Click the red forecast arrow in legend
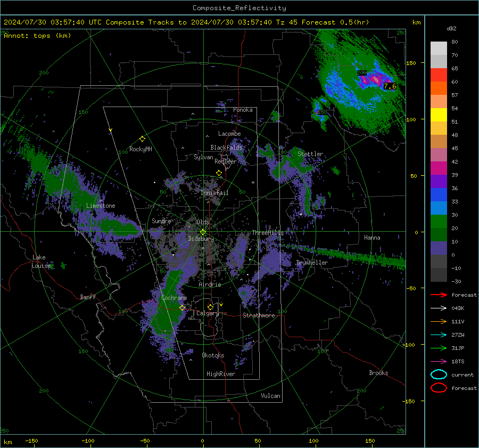479x448 pixels. (x=439, y=295)
